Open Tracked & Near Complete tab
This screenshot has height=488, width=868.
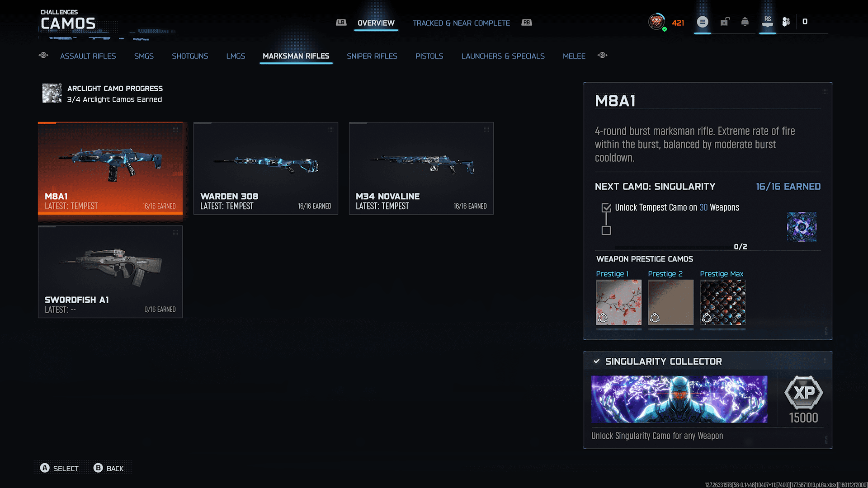pos(461,23)
